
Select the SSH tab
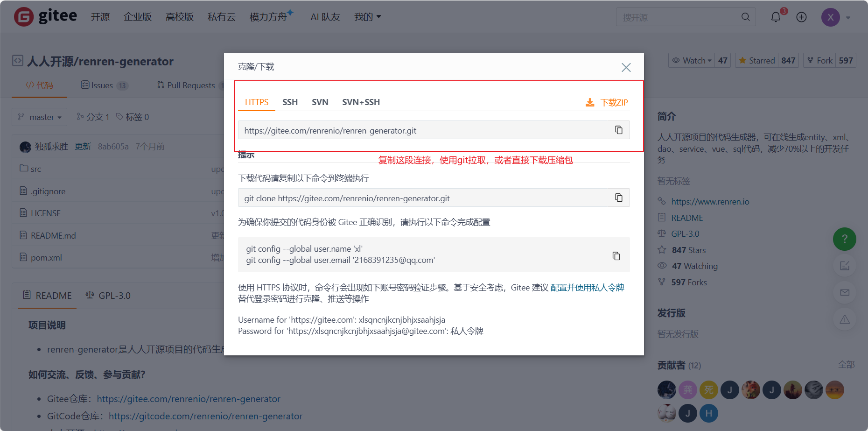point(290,102)
